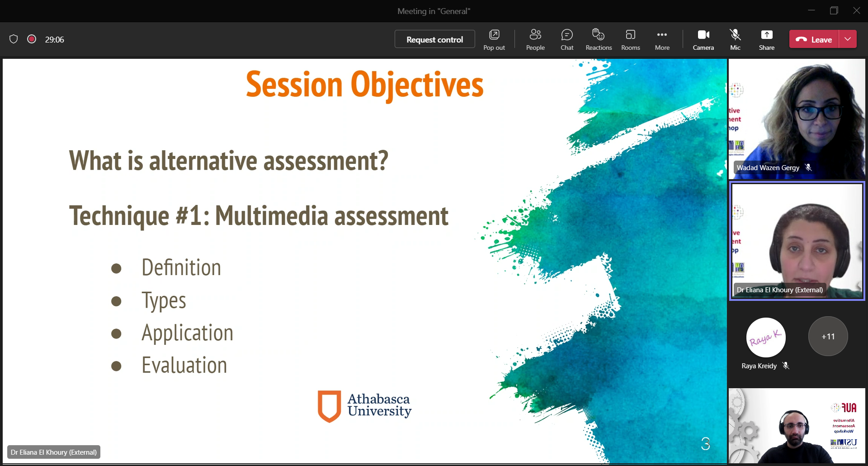868x466 pixels.
Task: Toggle the Camera off
Action: tap(703, 39)
